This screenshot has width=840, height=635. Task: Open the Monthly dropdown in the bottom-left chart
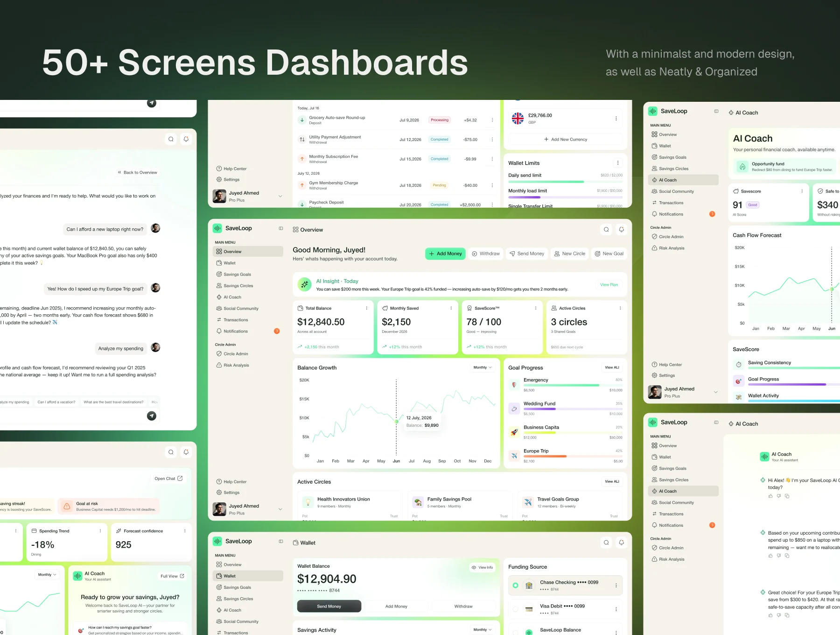coord(47,575)
